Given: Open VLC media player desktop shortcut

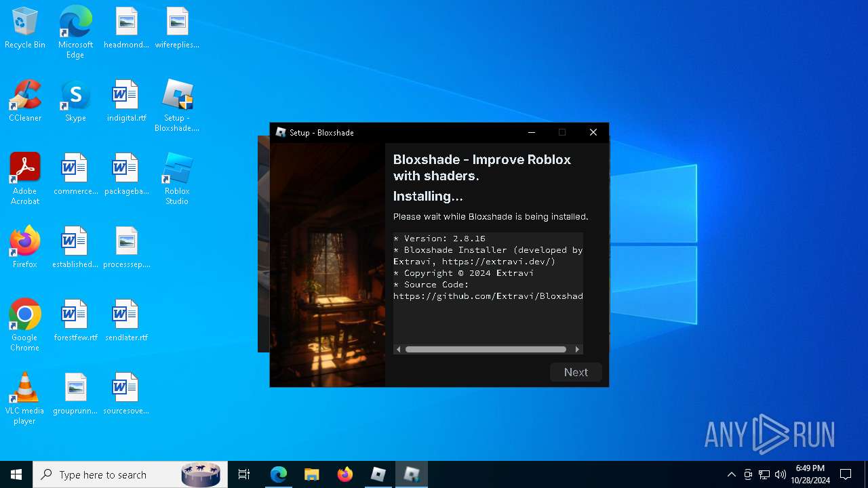Looking at the screenshot, I should (x=25, y=399).
